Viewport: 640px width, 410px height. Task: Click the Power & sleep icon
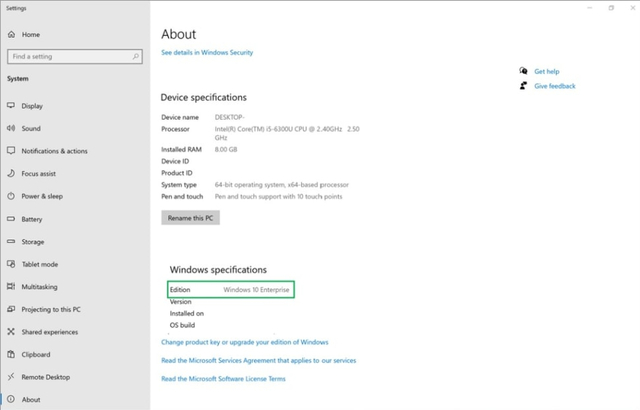pyautogui.click(x=11, y=196)
